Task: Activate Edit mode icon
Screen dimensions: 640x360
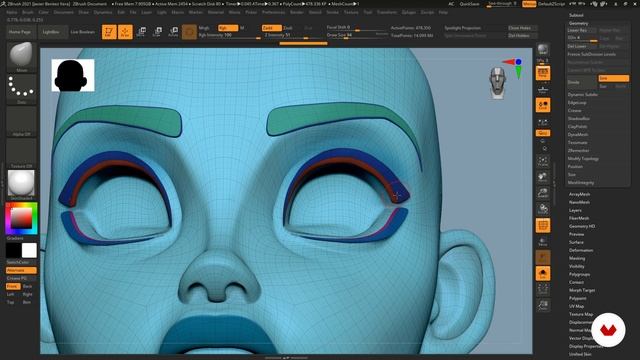Action: click(109, 32)
